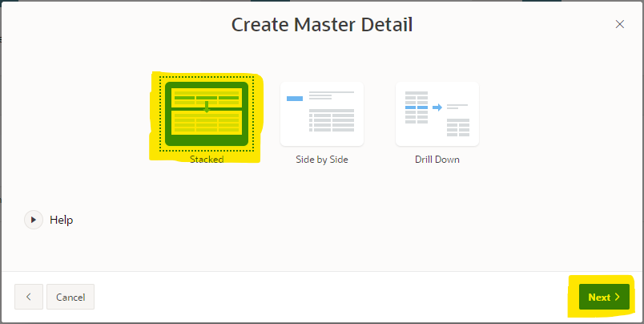
Task: Click the Help label text
Action: [62, 220]
